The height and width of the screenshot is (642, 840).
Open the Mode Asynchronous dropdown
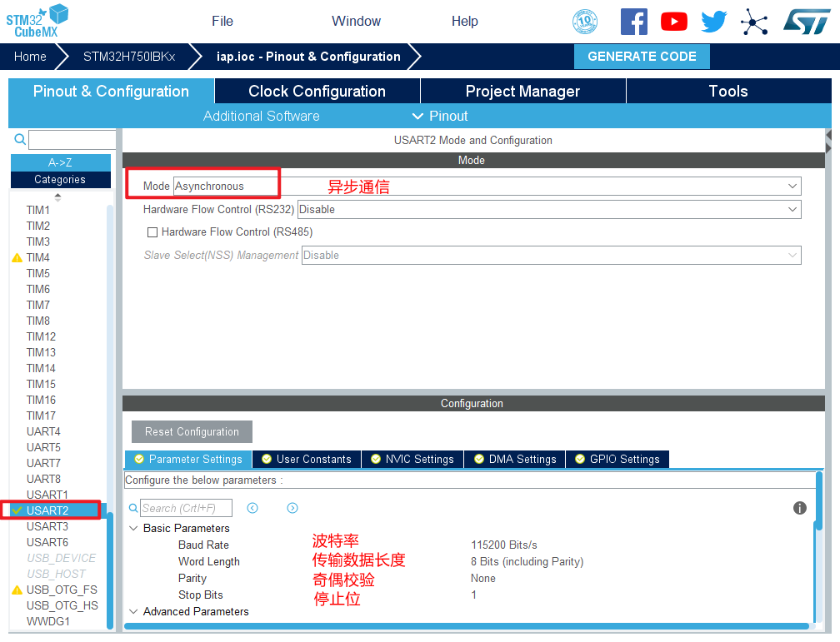point(487,187)
